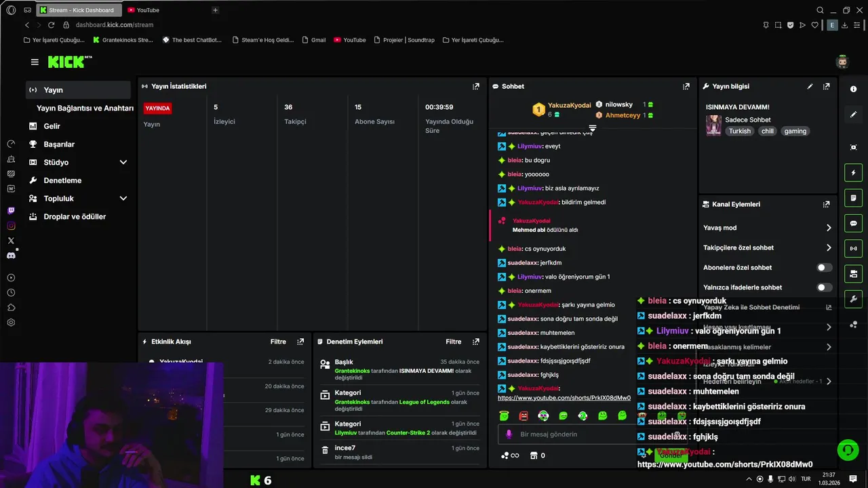Open the Steam'e Hoş Geldi bookmark
The width and height of the screenshot is (868, 488).
coord(262,40)
